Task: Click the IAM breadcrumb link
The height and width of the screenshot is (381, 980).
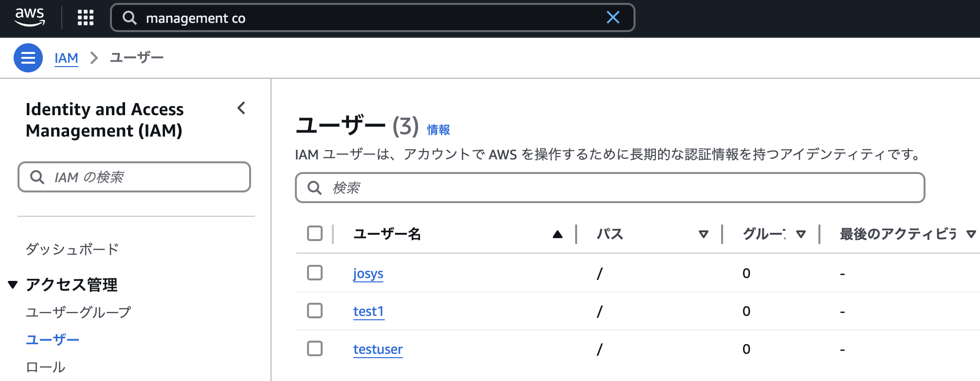Action: 66,58
